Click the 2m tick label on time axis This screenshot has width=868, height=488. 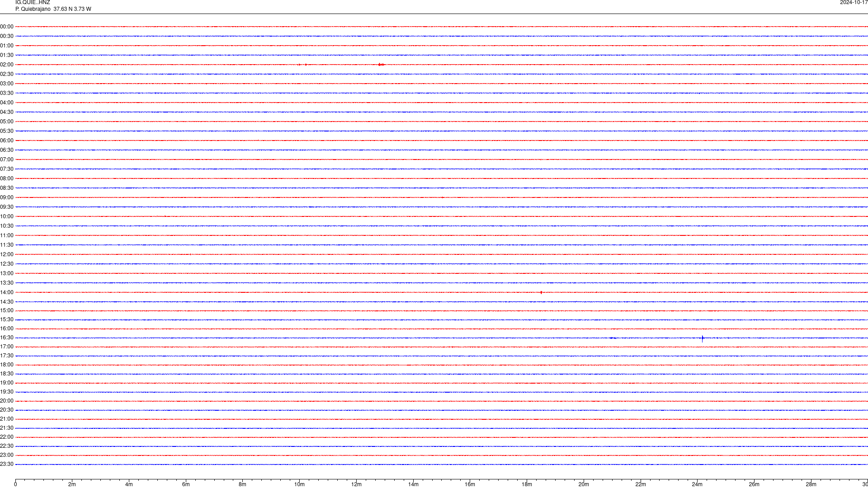[72, 484]
